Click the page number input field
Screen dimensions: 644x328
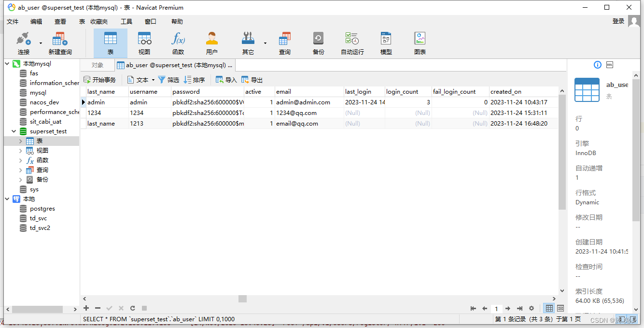click(x=496, y=308)
